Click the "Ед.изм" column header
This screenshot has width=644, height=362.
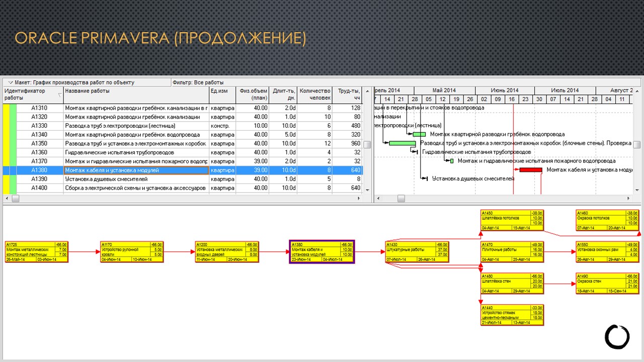click(222, 95)
